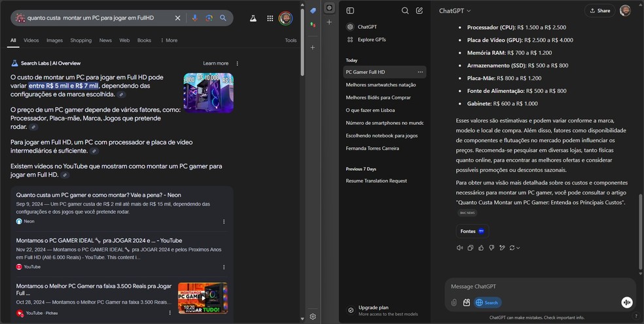The width and height of the screenshot is (644, 324).
Task: Click the AI Overview PC gamer thumbnail image
Action: [209, 93]
